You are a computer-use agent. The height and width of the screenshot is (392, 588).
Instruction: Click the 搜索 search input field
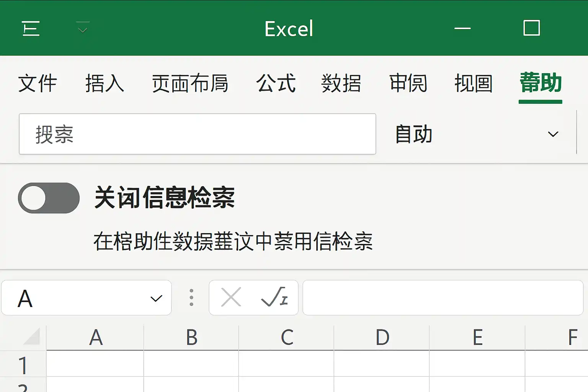198,134
